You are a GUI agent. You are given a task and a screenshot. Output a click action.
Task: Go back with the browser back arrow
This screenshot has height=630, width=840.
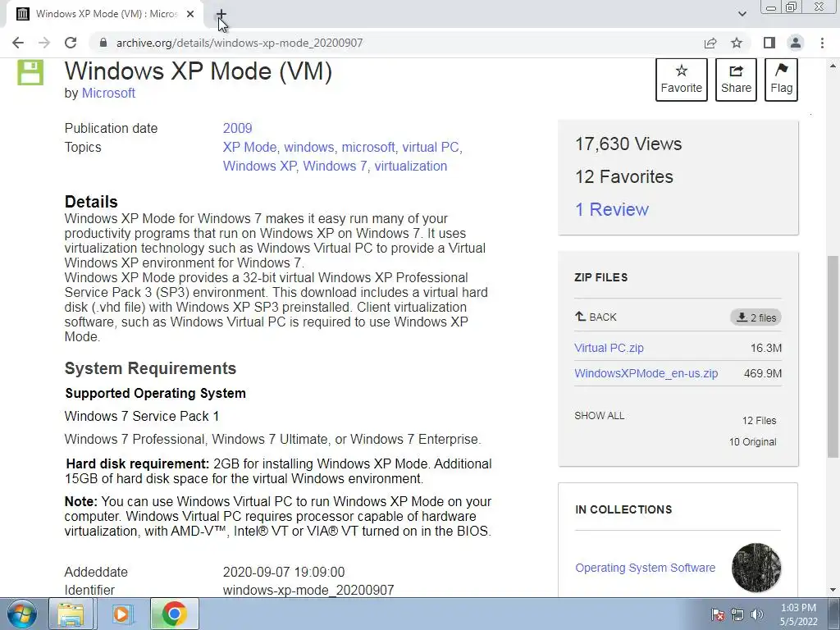tap(18, 43)
